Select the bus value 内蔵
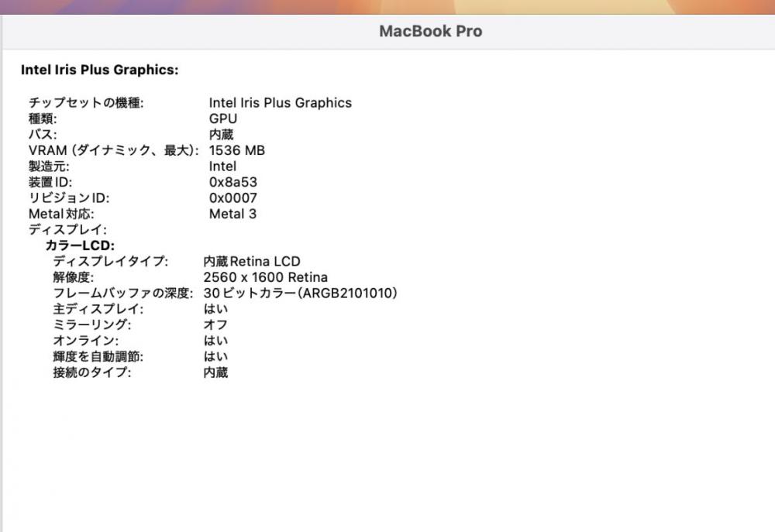Viewport: 775px width, 532px height. pyautogui.click(x=221, y=135)
